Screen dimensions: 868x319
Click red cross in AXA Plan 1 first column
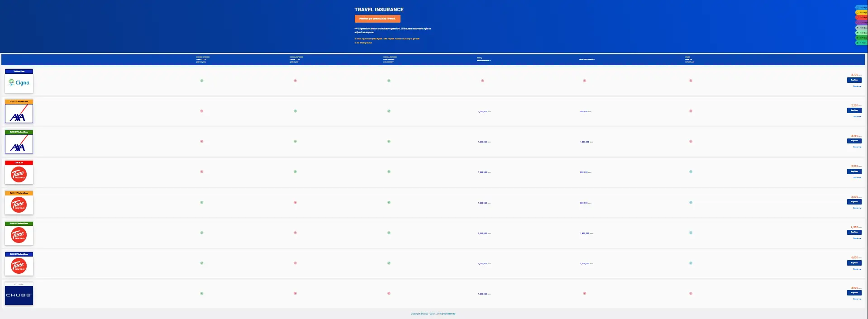(x=202, y=111)
